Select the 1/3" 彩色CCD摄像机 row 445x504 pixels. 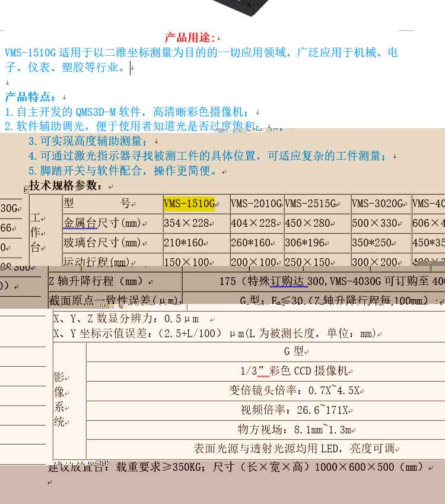click(x=294, y=371)
